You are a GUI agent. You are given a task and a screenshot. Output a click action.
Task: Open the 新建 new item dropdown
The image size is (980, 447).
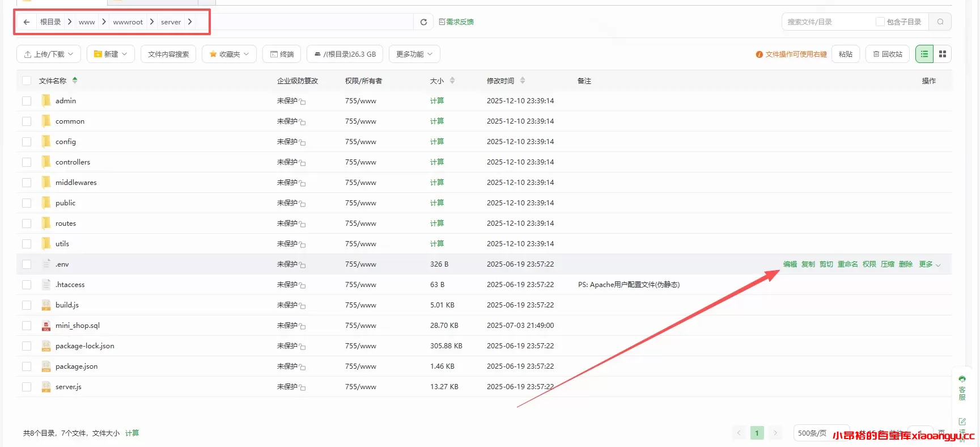pyautogui.click(x=111, y=54)
